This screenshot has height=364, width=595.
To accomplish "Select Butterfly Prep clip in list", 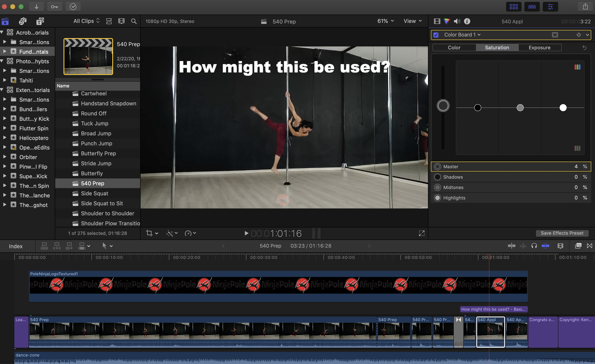I will pyautogui.click(x=97, y=153).
